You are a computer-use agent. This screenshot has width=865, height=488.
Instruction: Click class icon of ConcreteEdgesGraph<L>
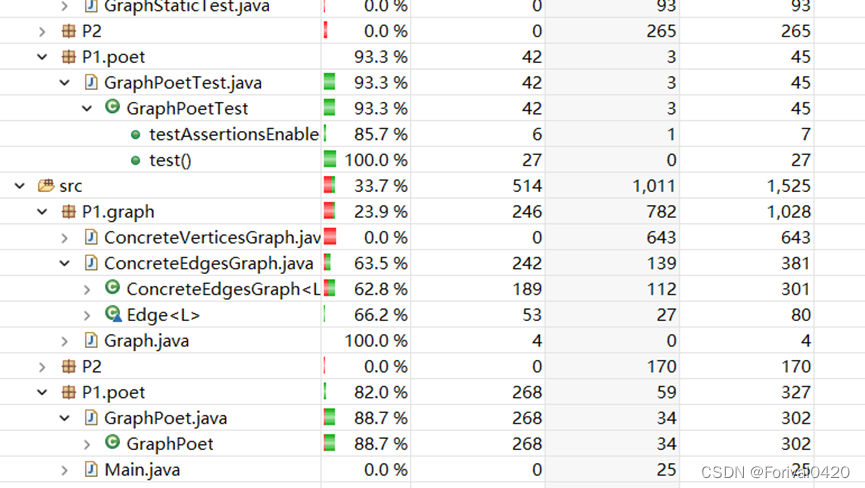tap(113, 287)
